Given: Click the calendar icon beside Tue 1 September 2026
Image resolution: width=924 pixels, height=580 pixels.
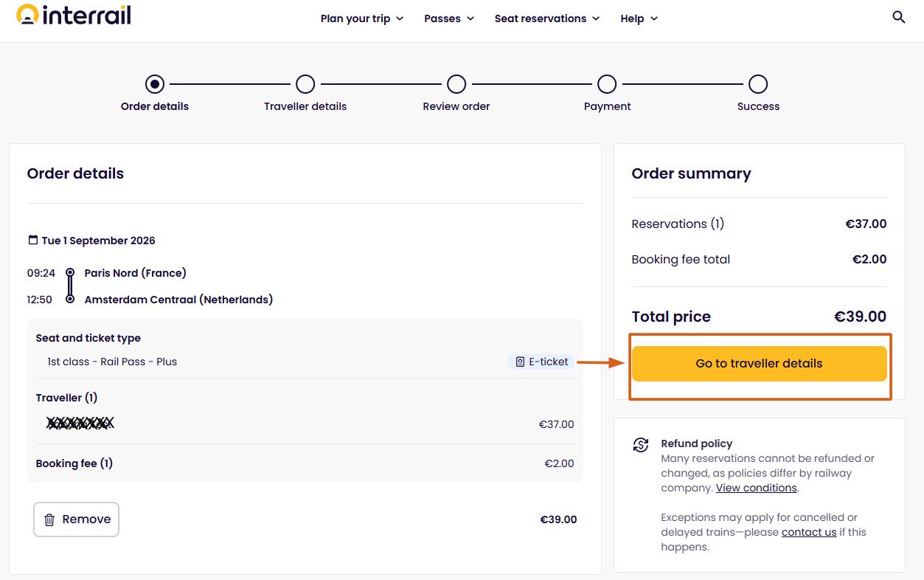Looking at the screenshot, I should [x=32, y=240].
